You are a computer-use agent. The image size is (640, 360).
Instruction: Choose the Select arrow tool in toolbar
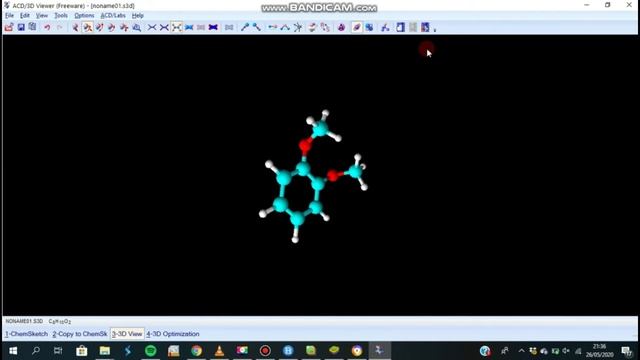point(75,27)
